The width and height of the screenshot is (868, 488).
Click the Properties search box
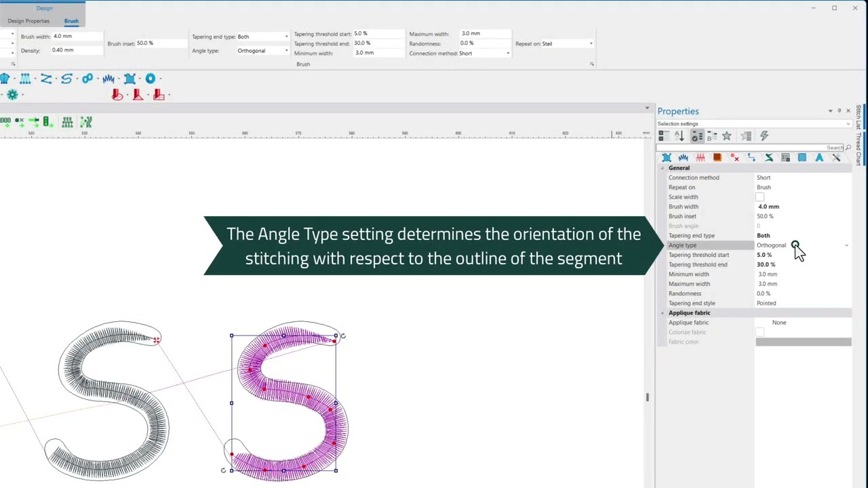[749, 147]
